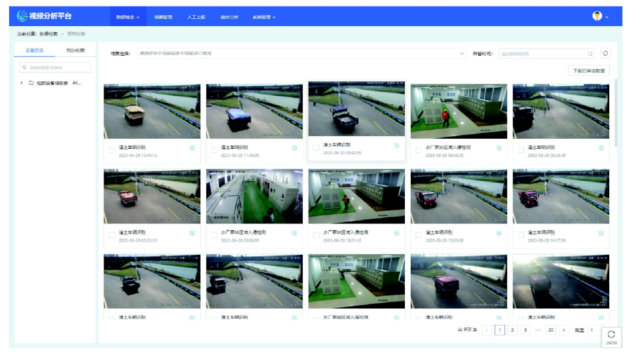Click the status icon on the 14:17:50 card
This screenshot has width=644, height=355.
click(x=601, y=233)
